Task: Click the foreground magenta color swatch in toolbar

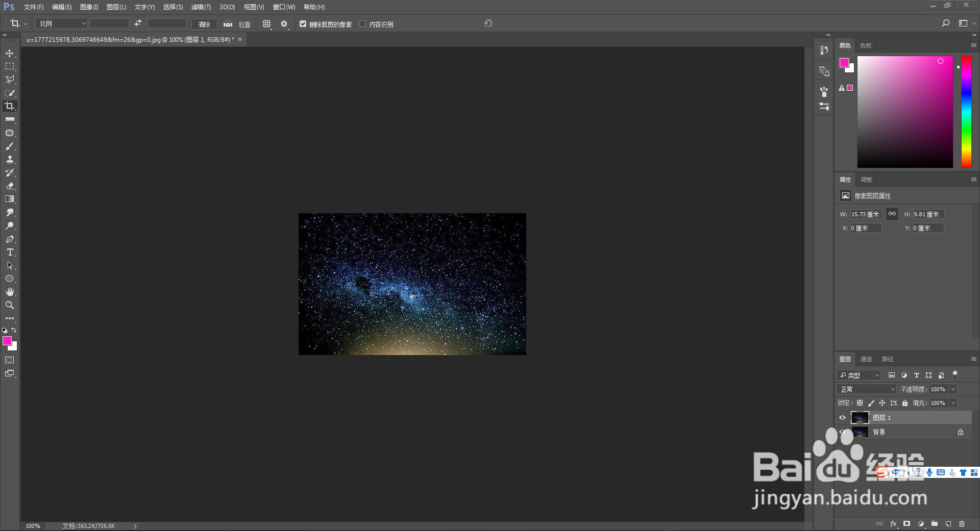Action: point(7,341)
